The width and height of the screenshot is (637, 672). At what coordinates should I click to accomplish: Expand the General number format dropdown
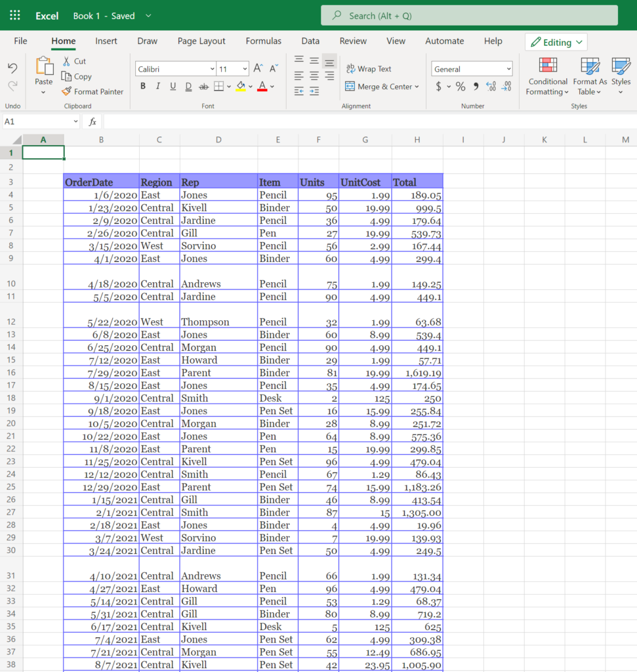tap(472, 69)
